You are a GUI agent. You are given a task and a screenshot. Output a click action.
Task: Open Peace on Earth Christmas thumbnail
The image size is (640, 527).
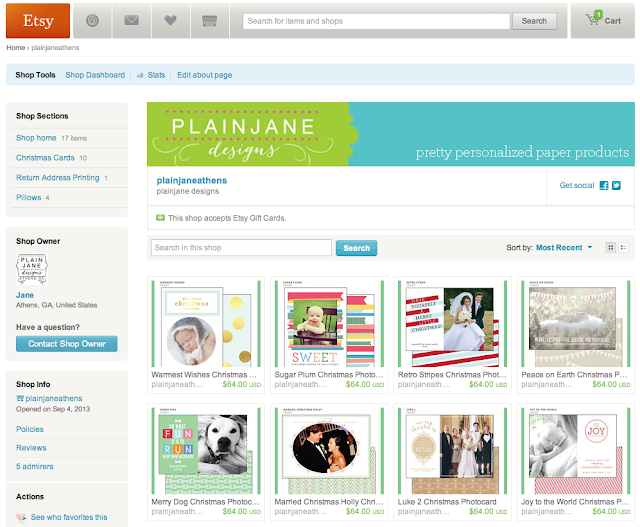point(576,323)
